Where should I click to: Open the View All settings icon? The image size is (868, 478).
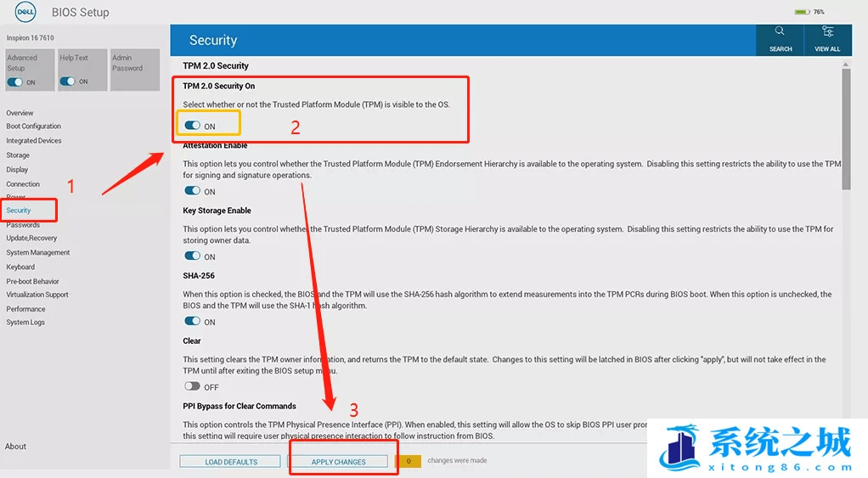point(827,32)
